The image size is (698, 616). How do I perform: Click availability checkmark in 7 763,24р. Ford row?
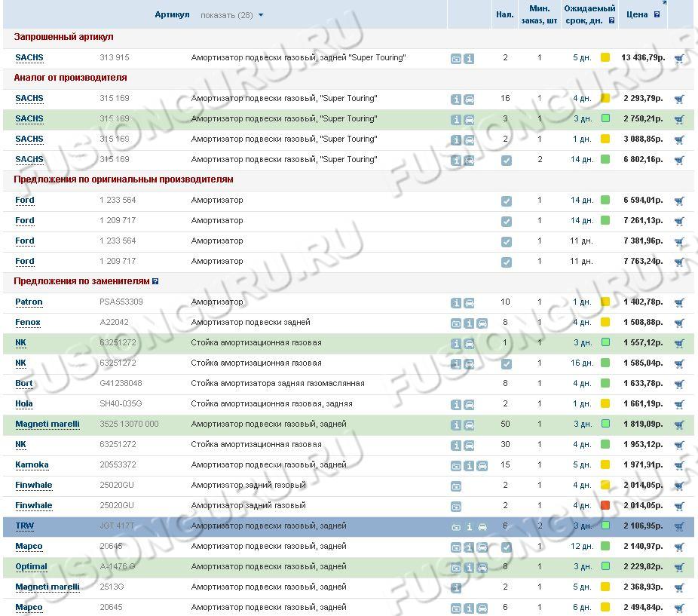pos(506,262)
